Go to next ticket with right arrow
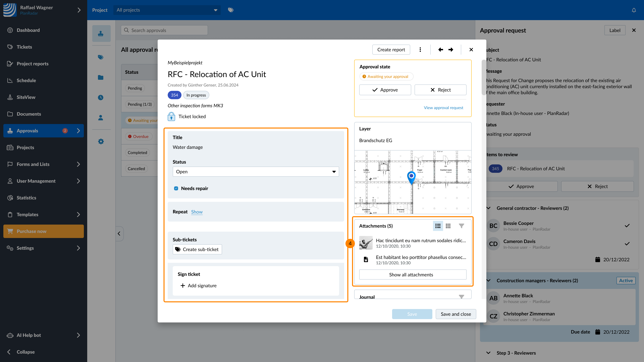Viewport: 644px width, 362px height. (x=451, y=49)
